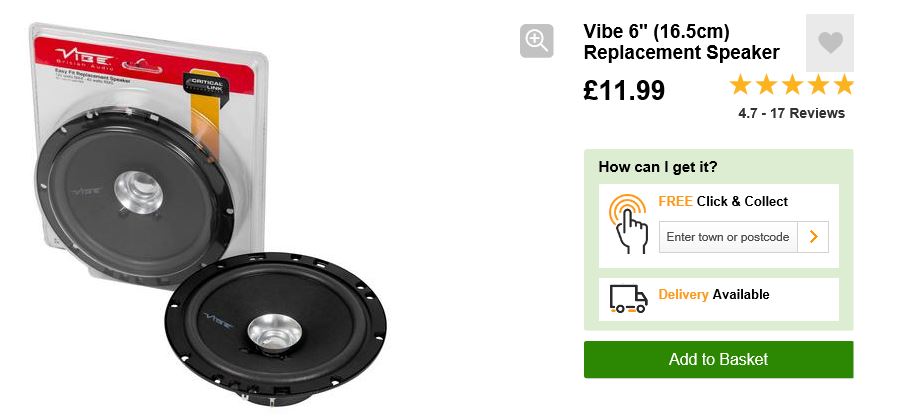Image resolution: width=901 pixels, height=417 pixels.
Task: Click the unpackaged speaker in foreground
Action: point(276,327)
